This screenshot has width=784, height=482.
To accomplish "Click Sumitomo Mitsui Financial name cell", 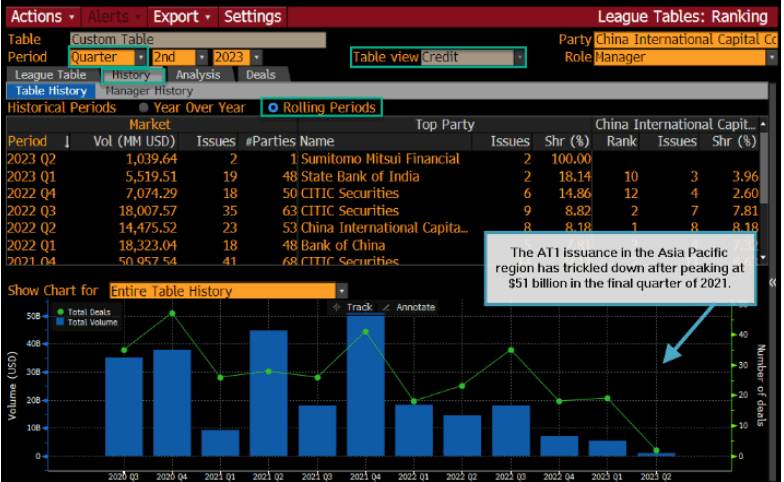I will click(x=380, y=159).
